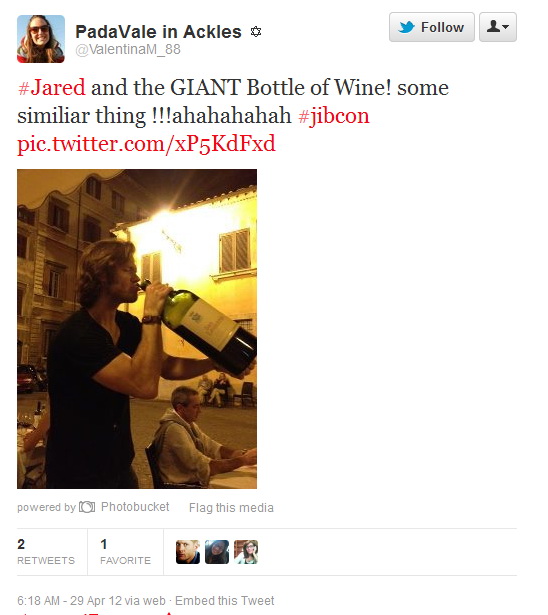Viewport: 548px width, 615px height.
Task: Open the pic.twitter.com/xP5KdFxd link
Action: click(146, 144)
